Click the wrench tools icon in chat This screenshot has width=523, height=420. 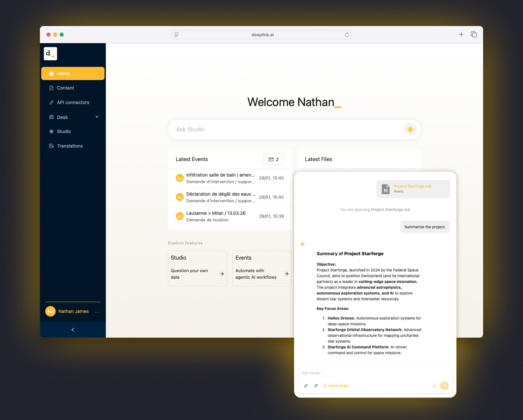click(316, 386)
